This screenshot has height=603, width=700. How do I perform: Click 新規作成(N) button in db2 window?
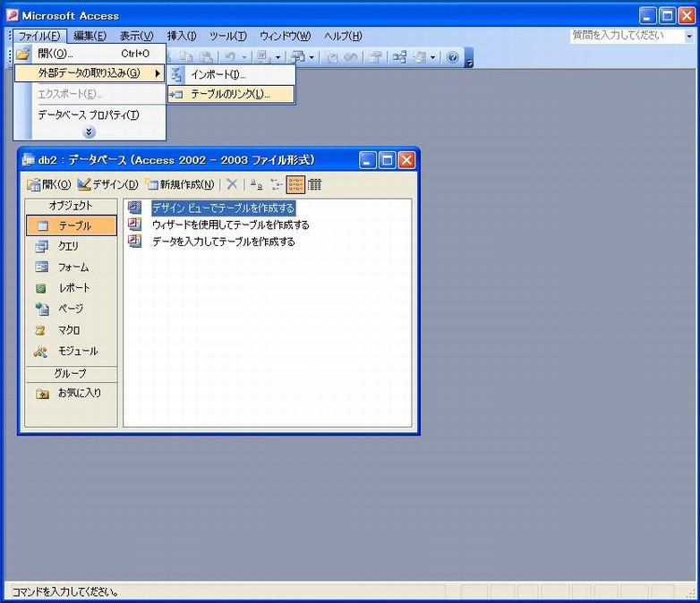[180, 184]
